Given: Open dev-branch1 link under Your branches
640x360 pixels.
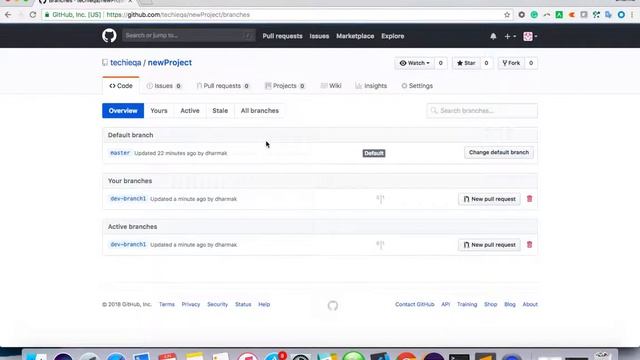Looking at the screenshot, I should (x=128, y=199).
